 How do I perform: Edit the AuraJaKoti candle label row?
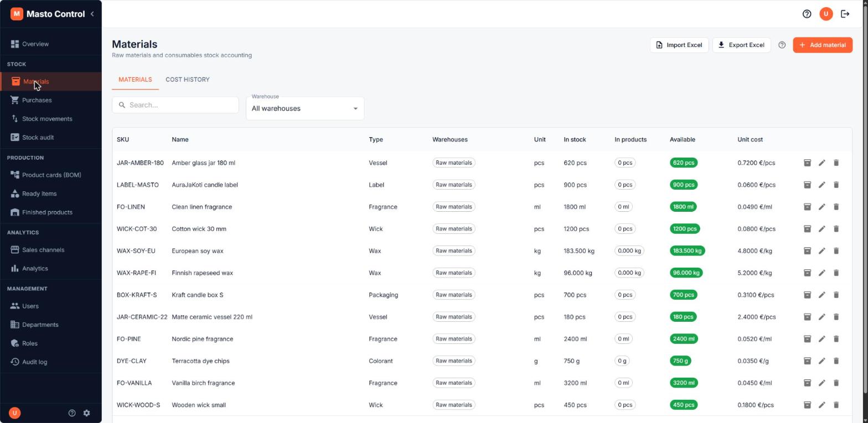pos(821,185)
